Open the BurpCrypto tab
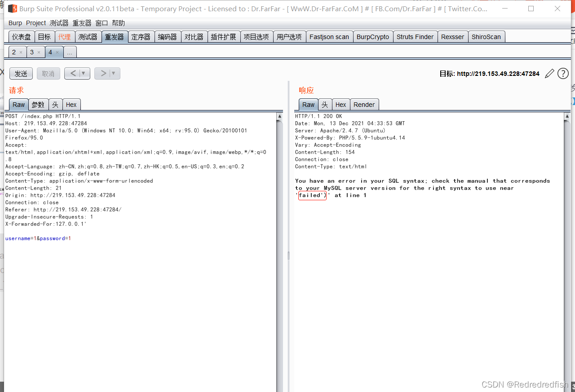The height and width of the screenshot is (392, 575). click(x=373, y=37)
